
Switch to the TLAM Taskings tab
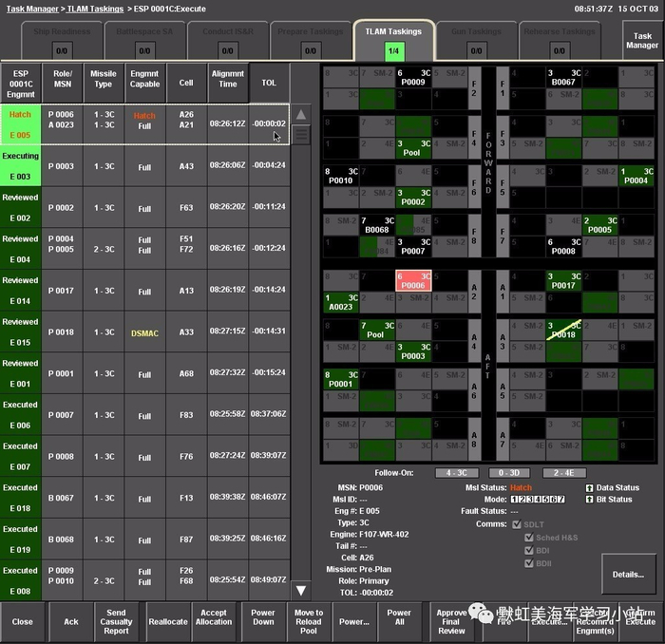(x=394, y=41)
